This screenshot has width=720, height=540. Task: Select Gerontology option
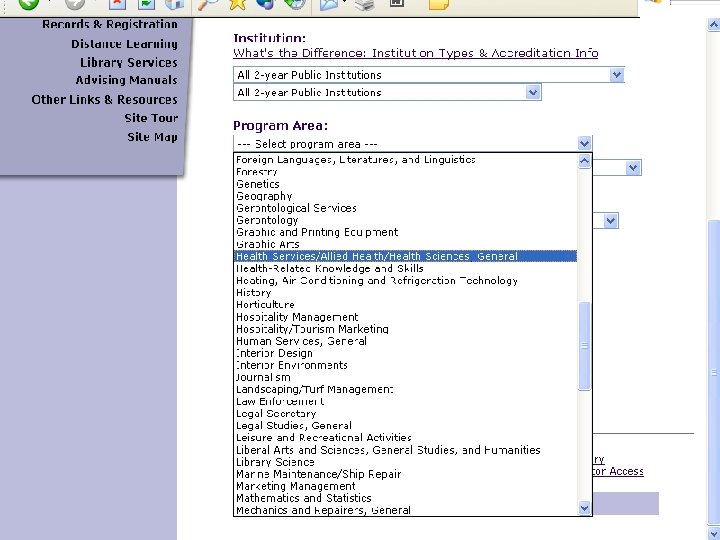[405, 220]
